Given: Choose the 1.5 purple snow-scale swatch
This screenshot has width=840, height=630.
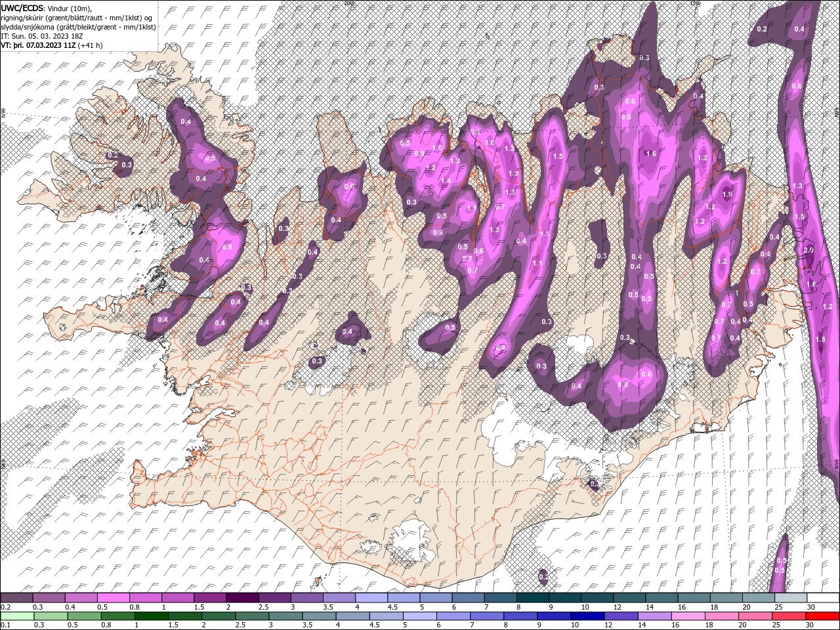Looking at the screenshot, I should (209, 597).
